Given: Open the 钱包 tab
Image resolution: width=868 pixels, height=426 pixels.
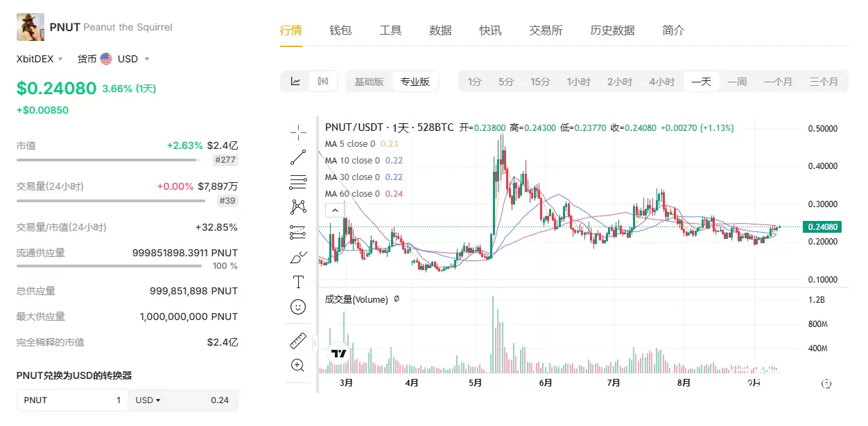Looking at the screenshot, I should (x=340, y=30).
